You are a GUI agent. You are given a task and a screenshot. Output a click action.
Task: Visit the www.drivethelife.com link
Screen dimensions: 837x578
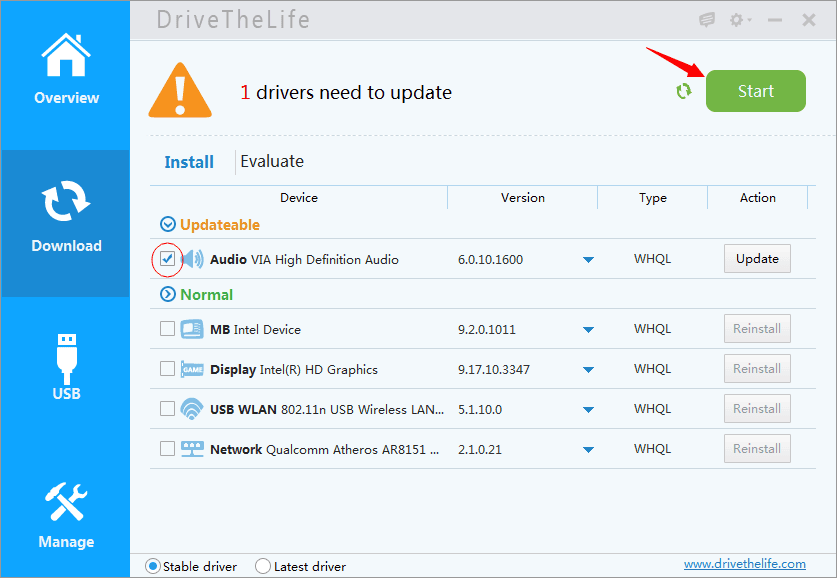pyautogui.click(x=744, y=565)
